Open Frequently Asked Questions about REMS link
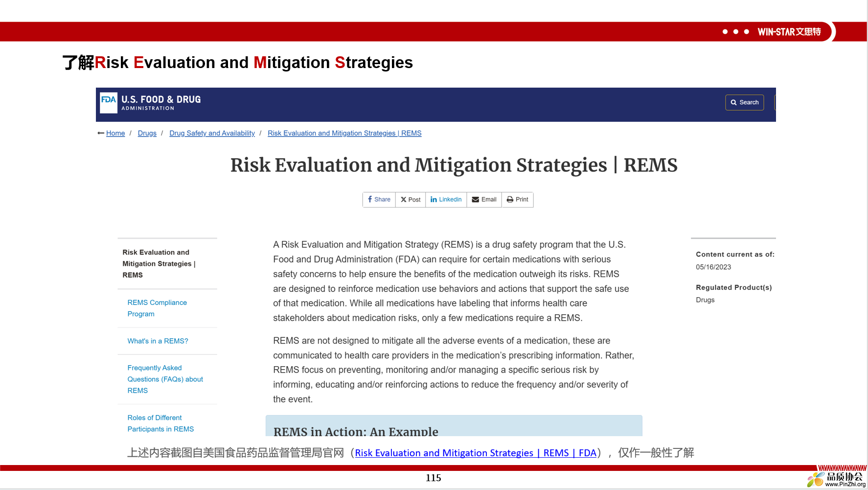The image size is (868, 490). (165, 379)
